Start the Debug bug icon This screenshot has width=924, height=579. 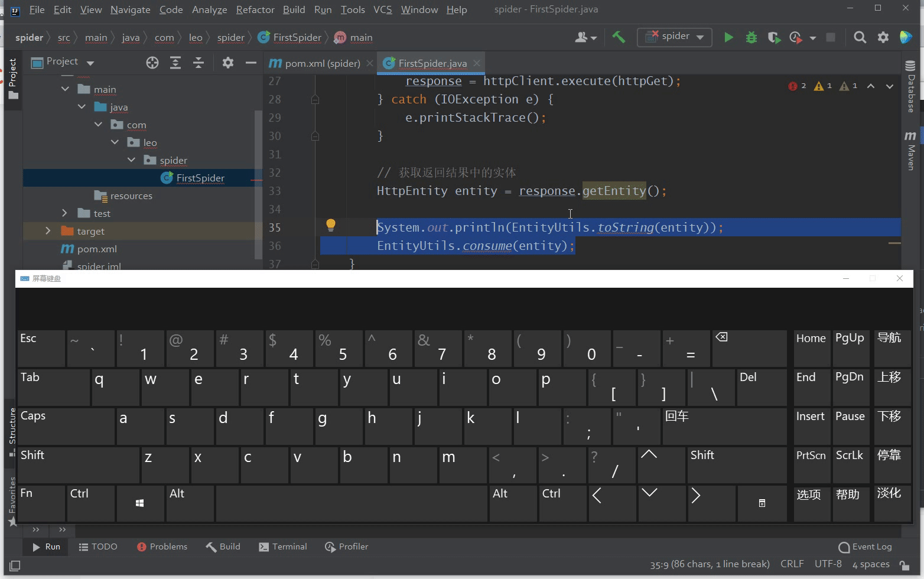pos(751,37)
